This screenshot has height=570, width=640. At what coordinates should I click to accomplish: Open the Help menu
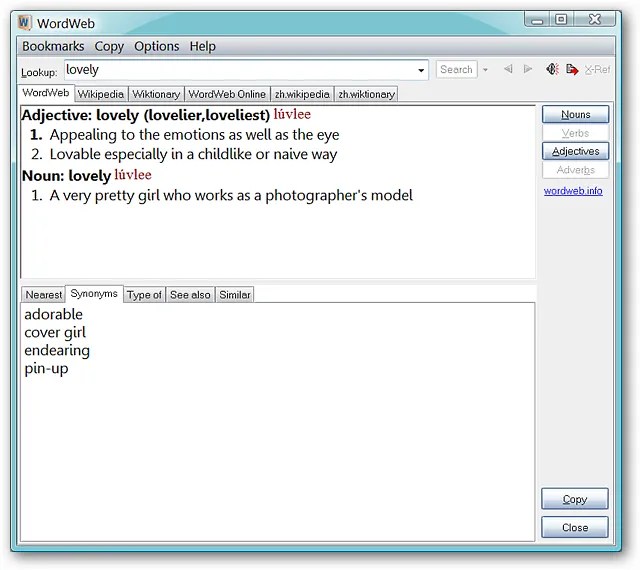pyautogui.click(x=202, y=46)
